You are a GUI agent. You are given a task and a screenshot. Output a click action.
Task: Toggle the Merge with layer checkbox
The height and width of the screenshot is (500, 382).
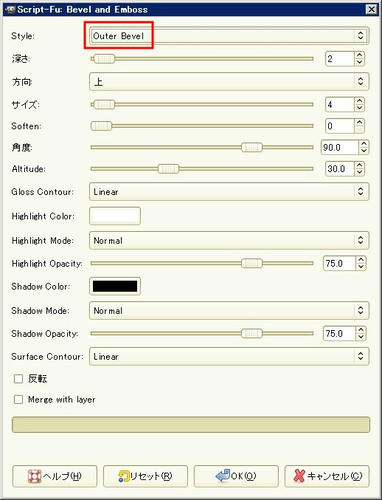[x=18, y=399]
